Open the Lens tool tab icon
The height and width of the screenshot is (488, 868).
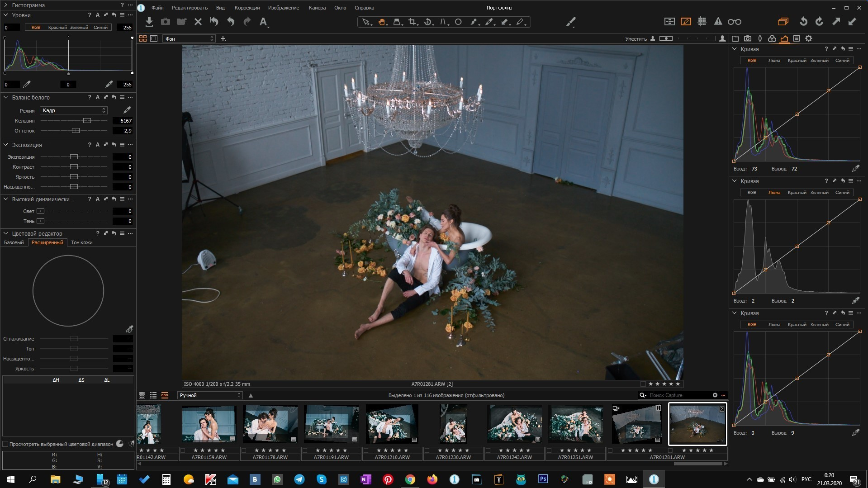click(x=760, y=39)
